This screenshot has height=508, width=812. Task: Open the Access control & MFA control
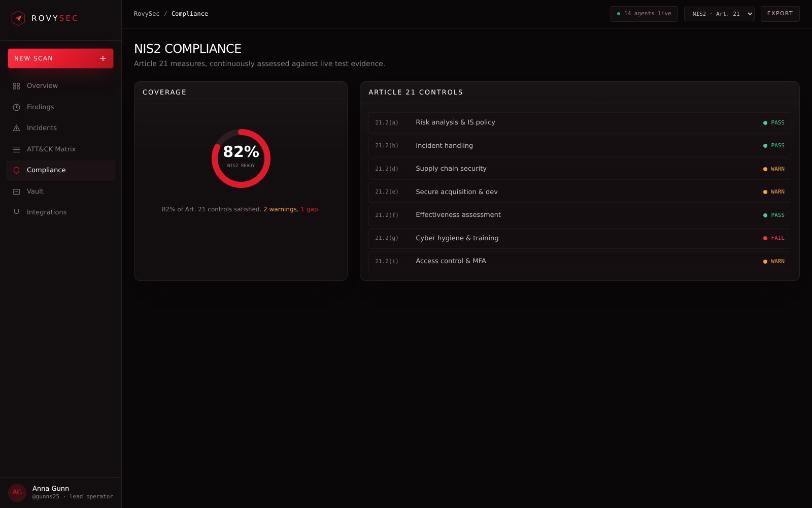point(580,262)
